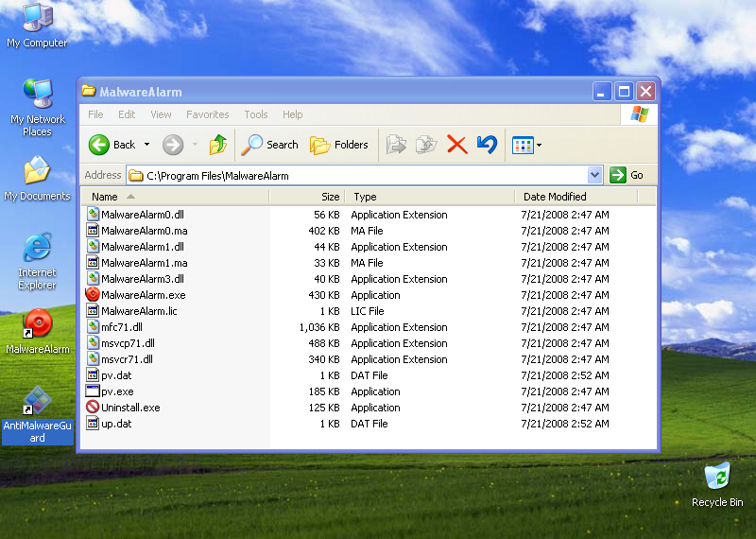Click the 1,036 KB size value
The image size is (756, 539).
tap(319, 327)
